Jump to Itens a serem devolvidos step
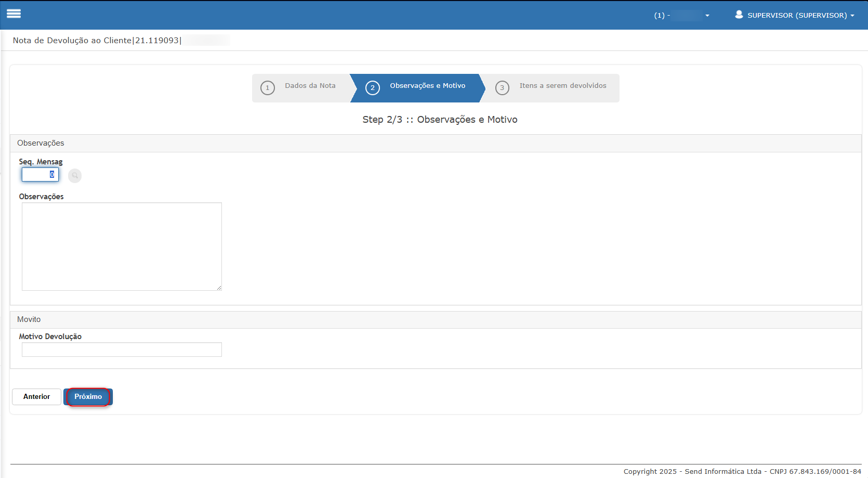The width and height of the screenshot is (868, 478). coord(562,86)
